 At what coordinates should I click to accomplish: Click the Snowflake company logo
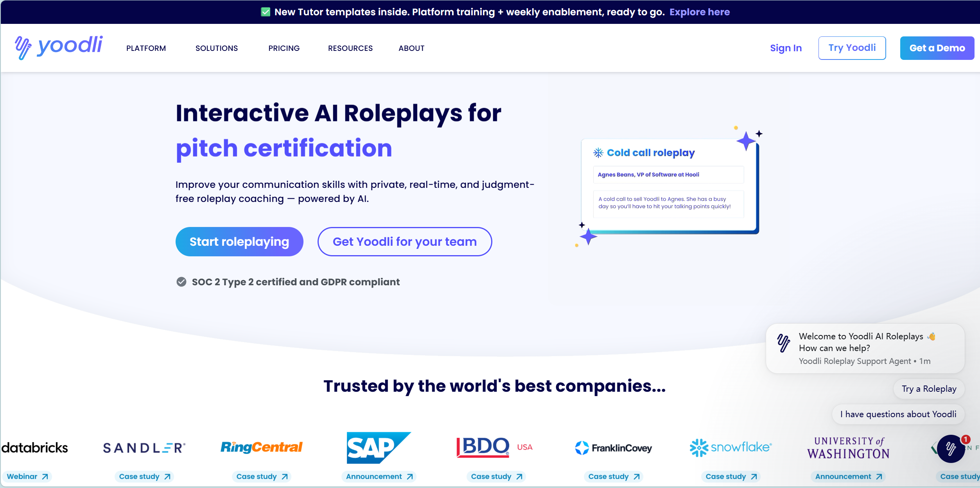pyautogui.click(x=731, y=447)
